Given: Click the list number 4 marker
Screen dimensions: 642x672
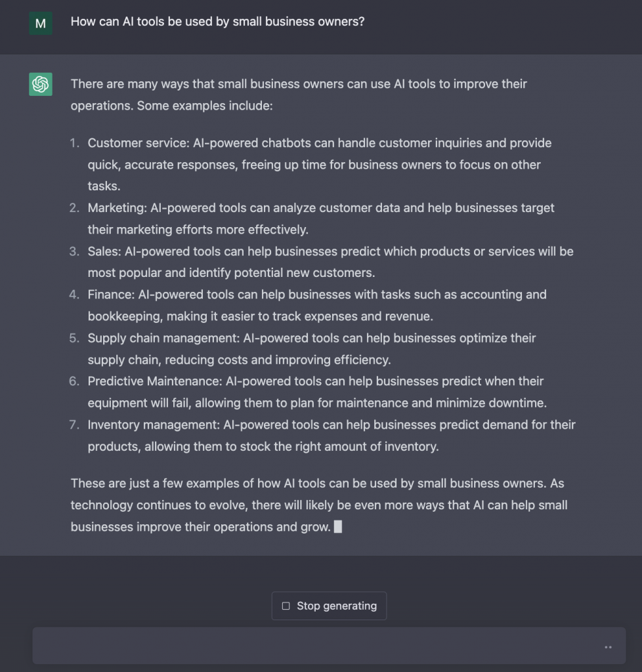Looking at the screenshot, I should [74, 295].
